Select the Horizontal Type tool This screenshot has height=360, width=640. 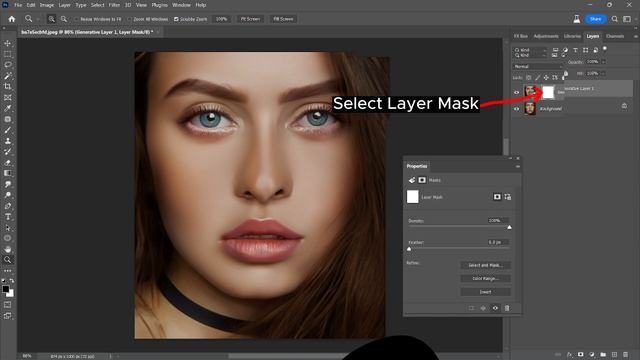[x=7, y=217]
